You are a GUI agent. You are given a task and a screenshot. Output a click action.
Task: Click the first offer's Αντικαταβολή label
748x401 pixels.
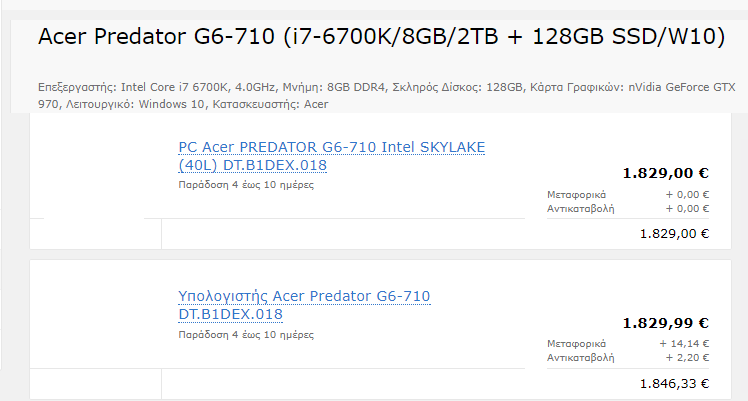point(580,208)
